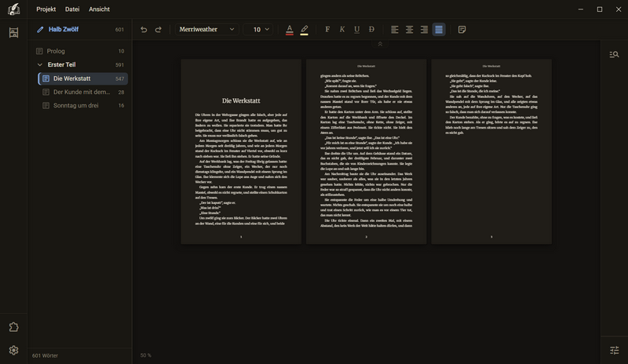This screenshot has width=628, height=364.
Task: Insert a note via the comment icon
Action: 462,29
